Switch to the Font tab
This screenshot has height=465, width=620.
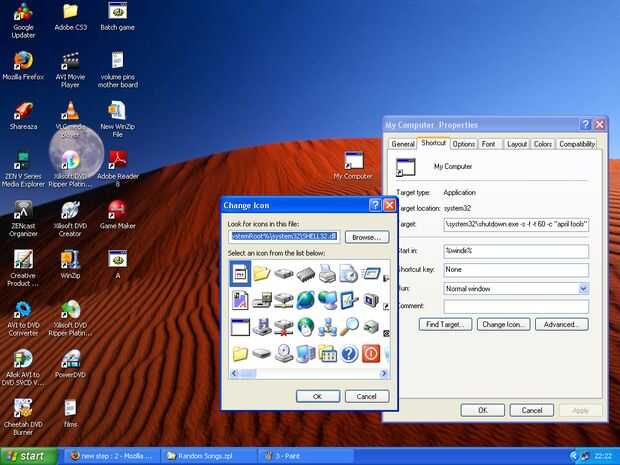(x=488, y=144)
